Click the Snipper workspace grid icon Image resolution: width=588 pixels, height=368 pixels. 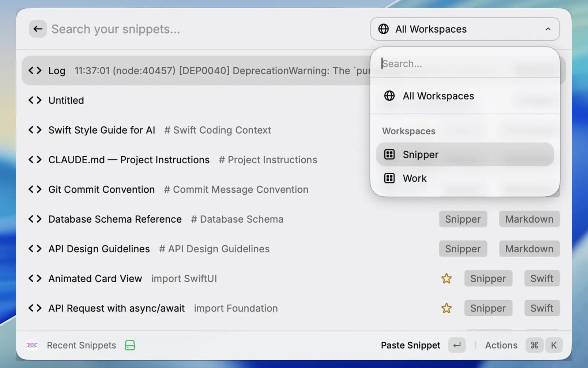(x=389, y=155)
